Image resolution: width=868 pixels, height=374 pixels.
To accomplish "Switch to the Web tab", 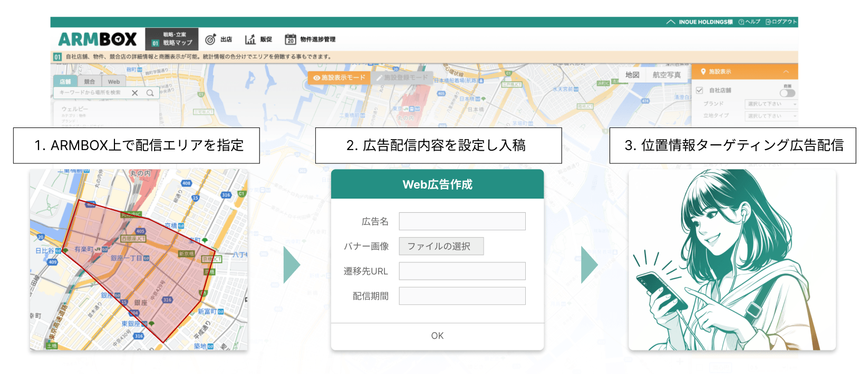I will [114, 82].
